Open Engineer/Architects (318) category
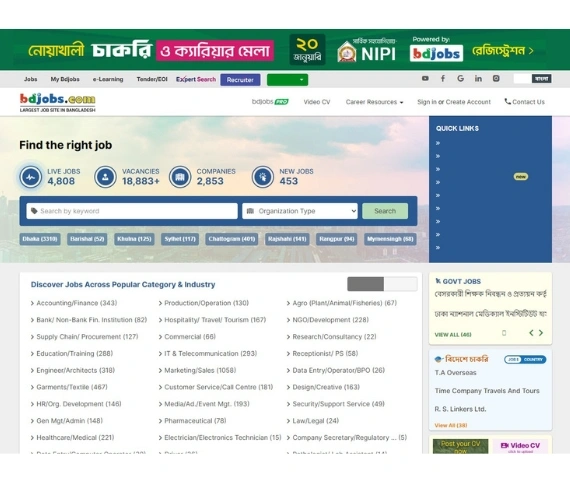Image resolution: width=570 pixels, height=483 pixels. (76, 370)
